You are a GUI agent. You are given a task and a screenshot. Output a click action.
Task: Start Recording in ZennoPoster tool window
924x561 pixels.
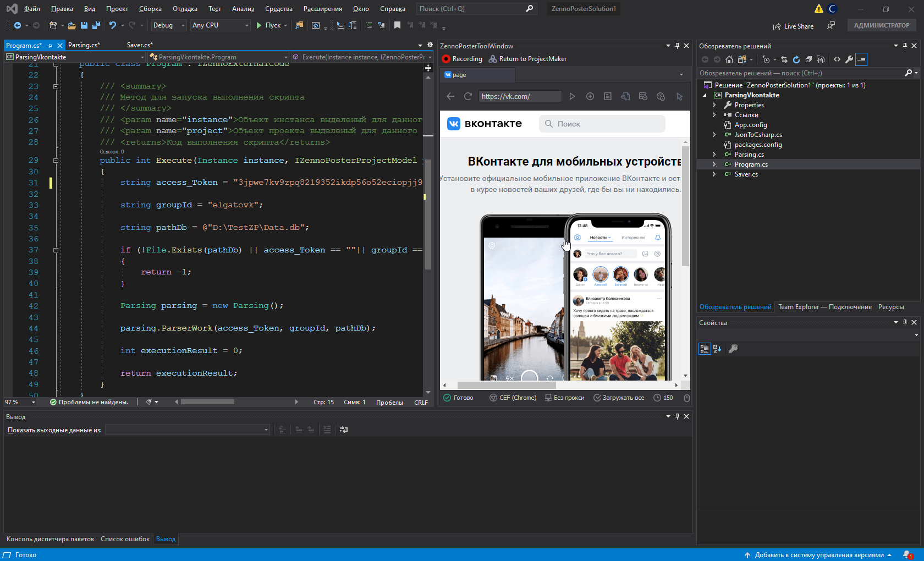pos(462,59)
